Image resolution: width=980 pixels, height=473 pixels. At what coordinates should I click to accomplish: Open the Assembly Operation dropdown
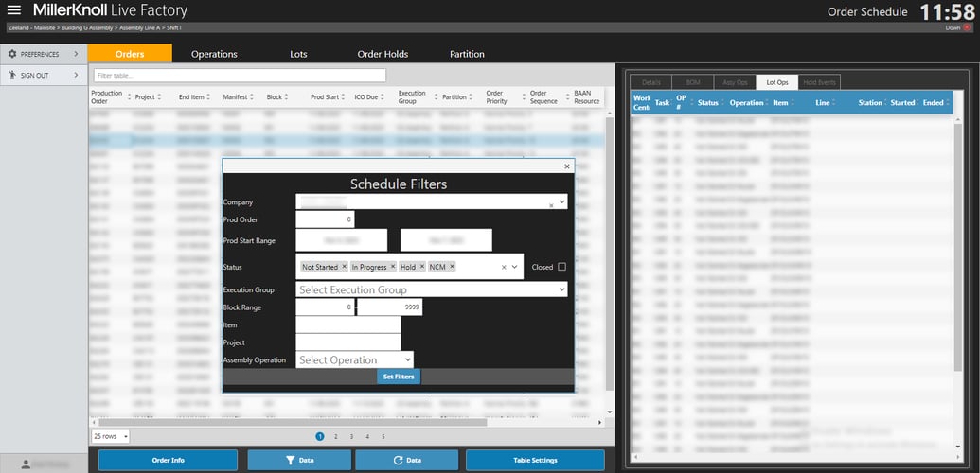407,359
